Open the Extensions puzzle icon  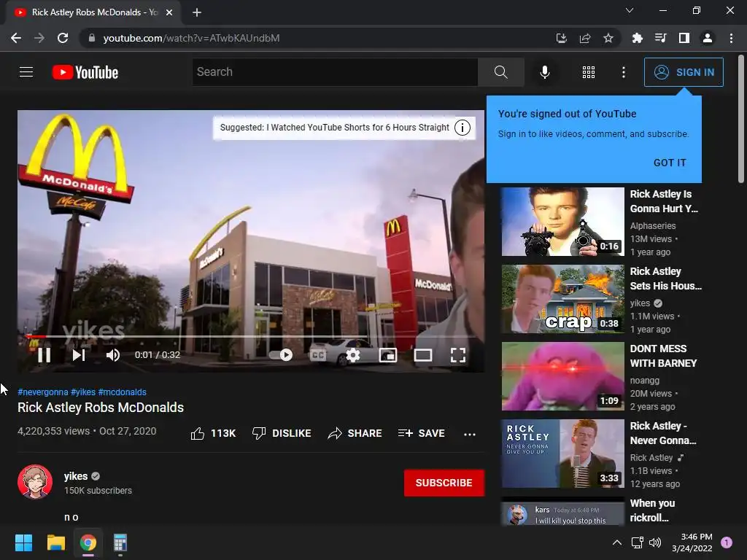pyautogui.click(x=637, y=38)
